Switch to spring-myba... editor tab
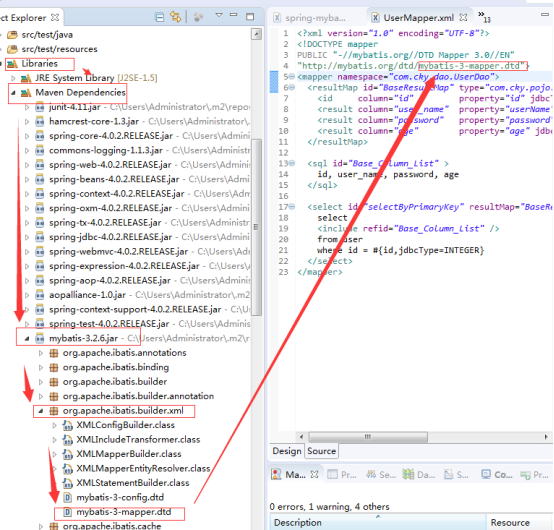 pyautogui.click(x=315, y=18)
